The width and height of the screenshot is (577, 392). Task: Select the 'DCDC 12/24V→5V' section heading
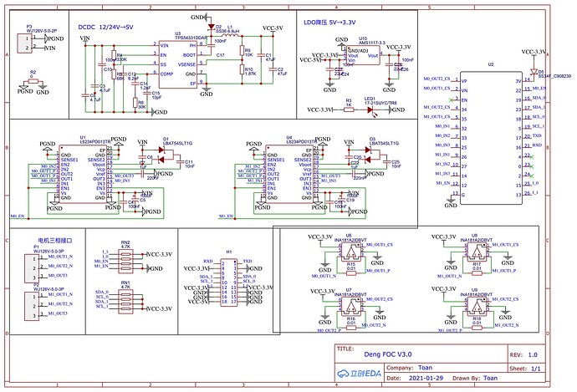pyautogui.click(x=105, y=28)
